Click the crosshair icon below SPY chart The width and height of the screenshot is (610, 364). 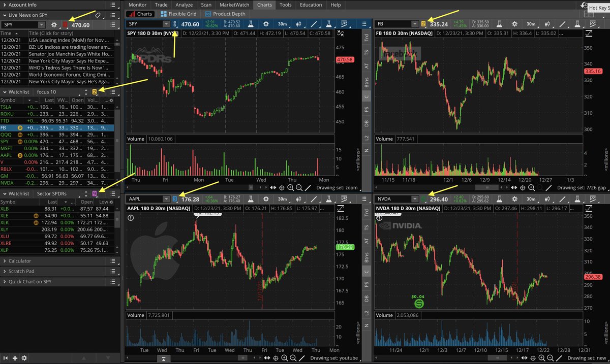[282, 187]
